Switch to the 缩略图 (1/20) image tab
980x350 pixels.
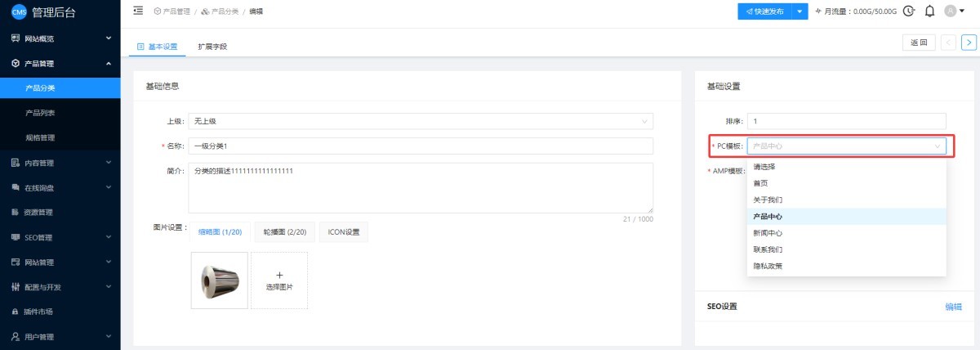point(220,232)
